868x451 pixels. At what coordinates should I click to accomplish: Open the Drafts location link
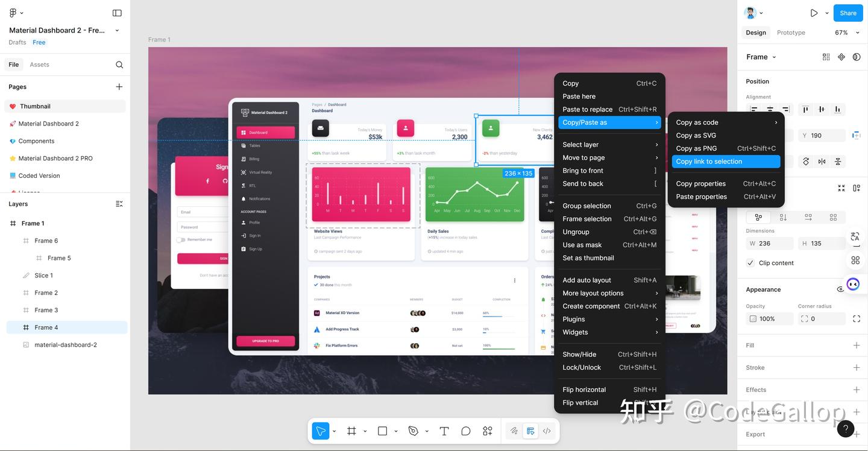pyautogui.click(x=17, y=42)
